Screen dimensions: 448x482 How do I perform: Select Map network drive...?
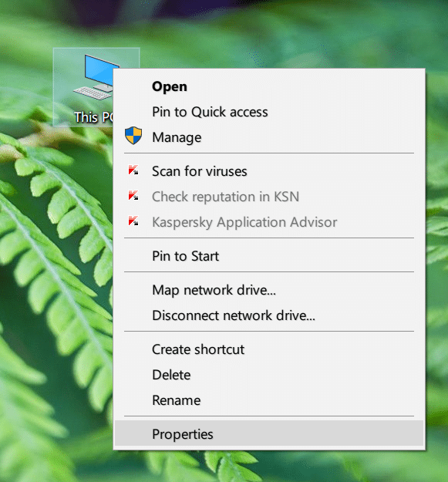point(269,290)
